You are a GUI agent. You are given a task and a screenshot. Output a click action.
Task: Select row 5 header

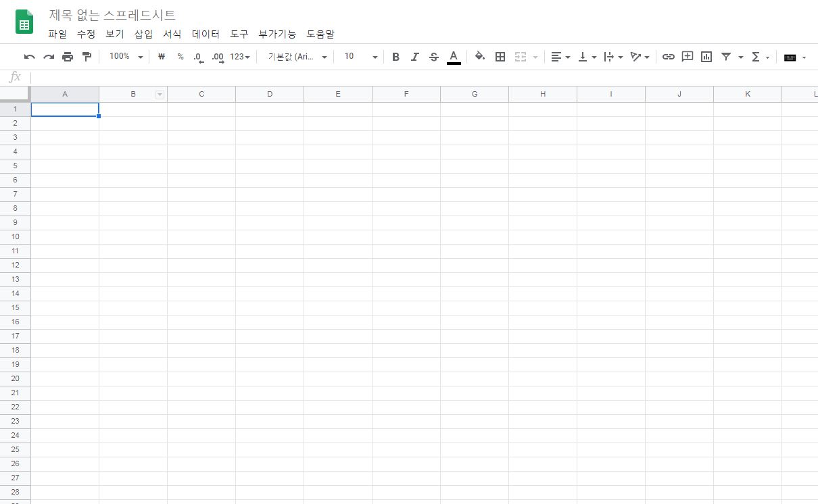coord(15,166)
